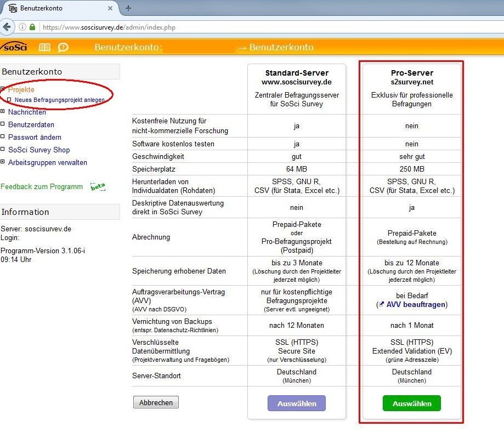Click 'sehr gut' speed value
This screenshot has height=438, width=504.
pyautogui.click(x=412, y=156)
